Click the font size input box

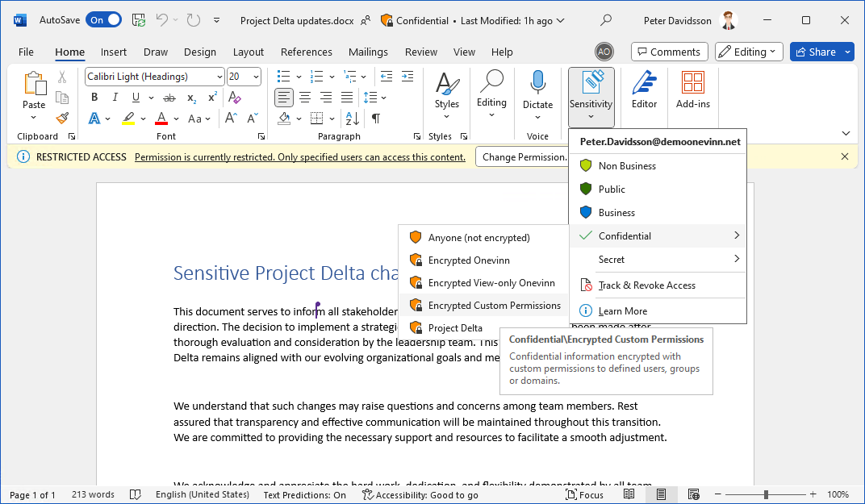pyautogui.click(x=239, y=77)
